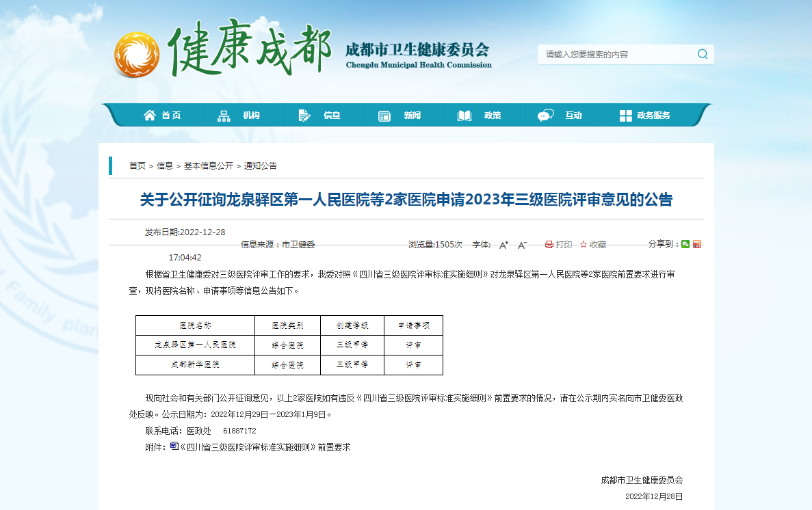Click the 基本信息公开 breadcrumb link
Screen dimensions: 812x510
pos(208,165)
